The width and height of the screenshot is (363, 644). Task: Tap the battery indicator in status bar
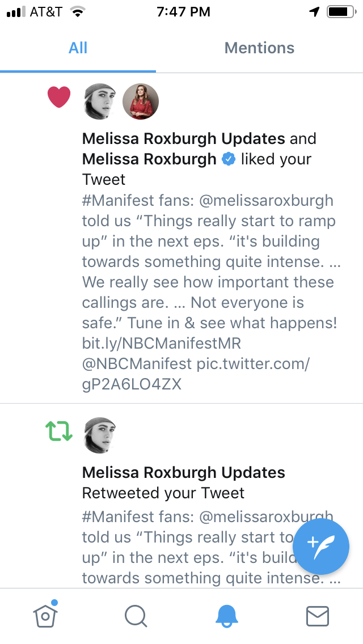(340, 12)
